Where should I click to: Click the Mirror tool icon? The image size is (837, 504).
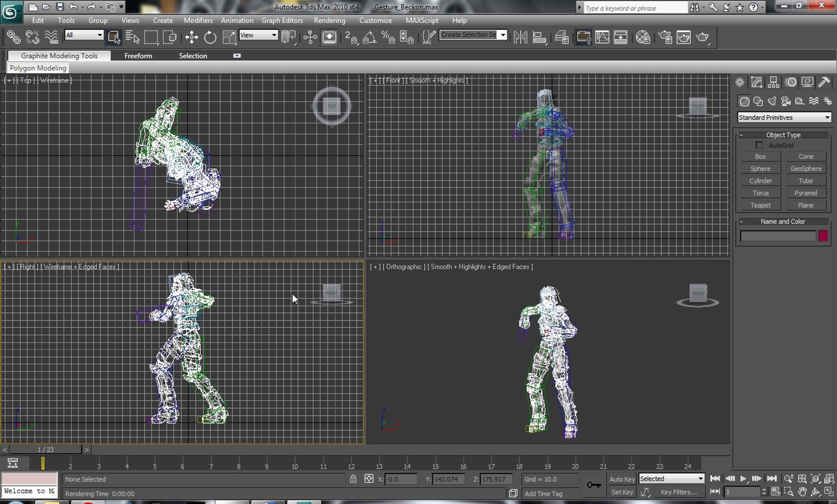(520, 37)
